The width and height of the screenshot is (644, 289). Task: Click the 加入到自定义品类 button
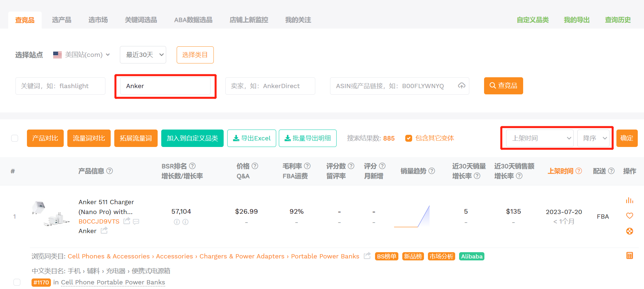pos(192,138)
